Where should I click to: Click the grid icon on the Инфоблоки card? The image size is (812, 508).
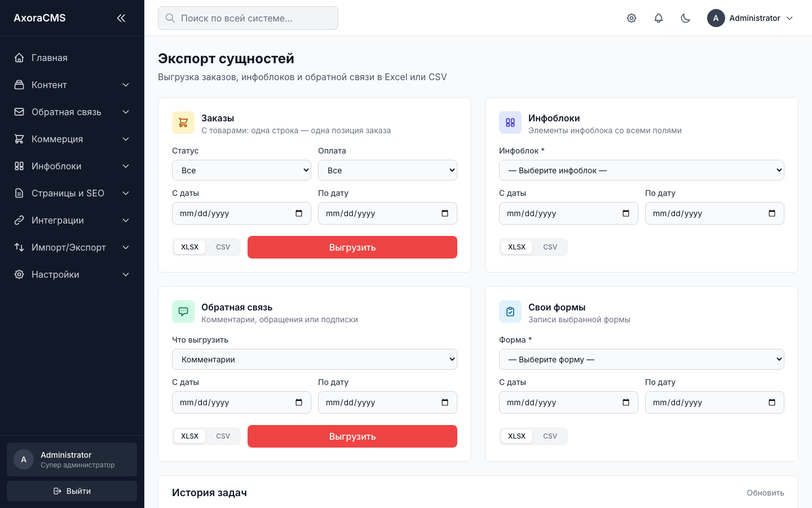pyautogui.click(x=510, y=122)
